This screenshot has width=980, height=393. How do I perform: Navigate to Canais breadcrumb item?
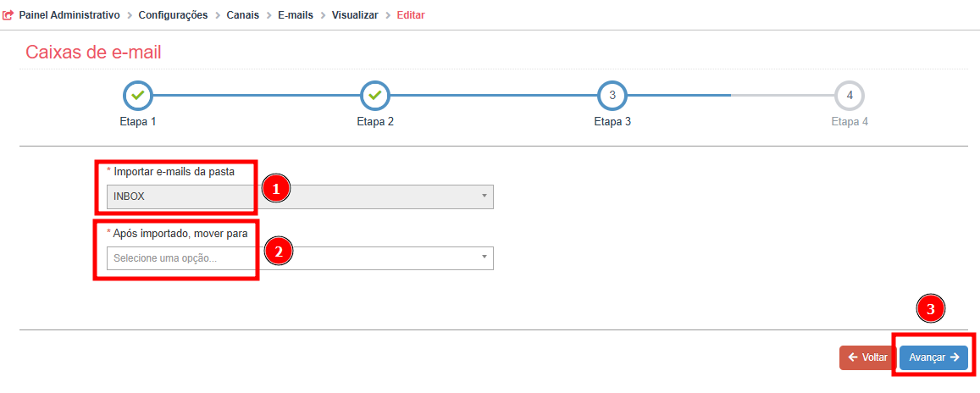pyautogui.click(x=242, y=15)
